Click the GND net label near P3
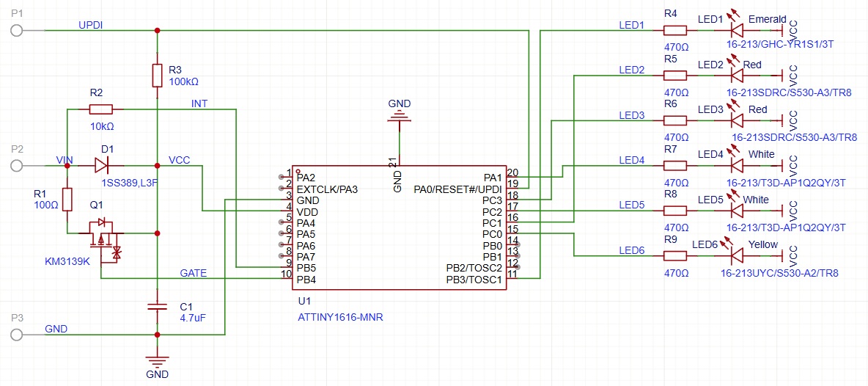The height and width of the screenshot is (386, 868). [x=56, y=329]
